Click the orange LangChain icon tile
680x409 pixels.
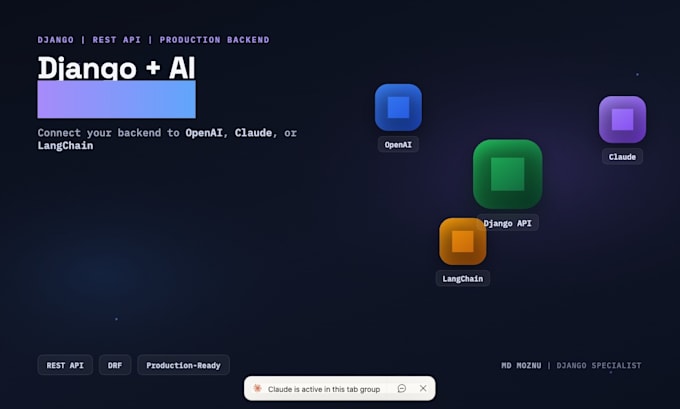click(x=463, y=241)
